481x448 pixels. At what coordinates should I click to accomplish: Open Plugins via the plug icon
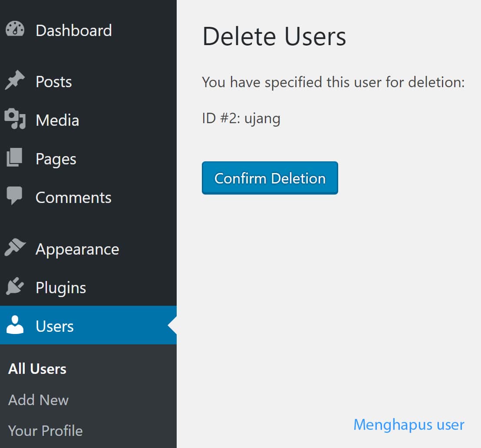tap(15, 287)
